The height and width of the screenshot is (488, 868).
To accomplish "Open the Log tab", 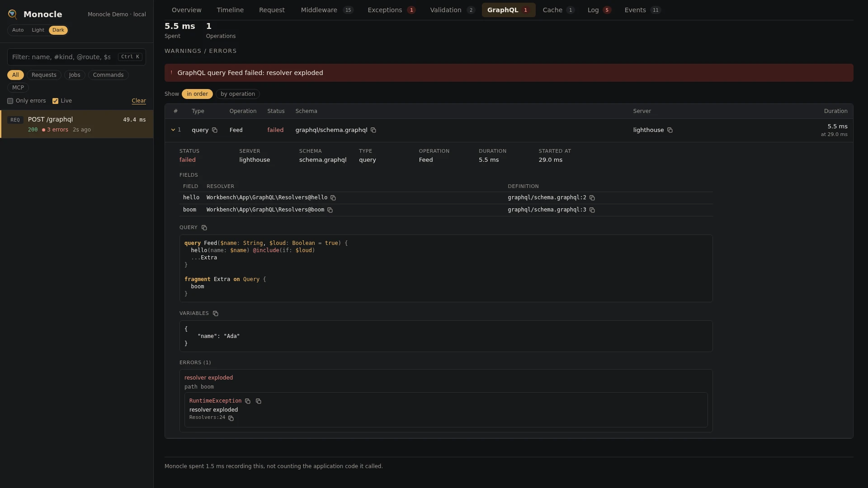I will (599, 10).
